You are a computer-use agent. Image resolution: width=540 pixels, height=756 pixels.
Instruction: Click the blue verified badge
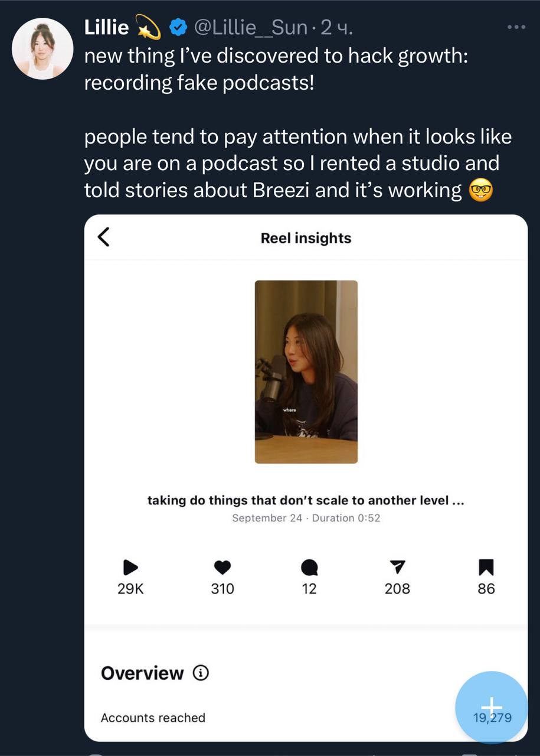click(x=179, y=27)
